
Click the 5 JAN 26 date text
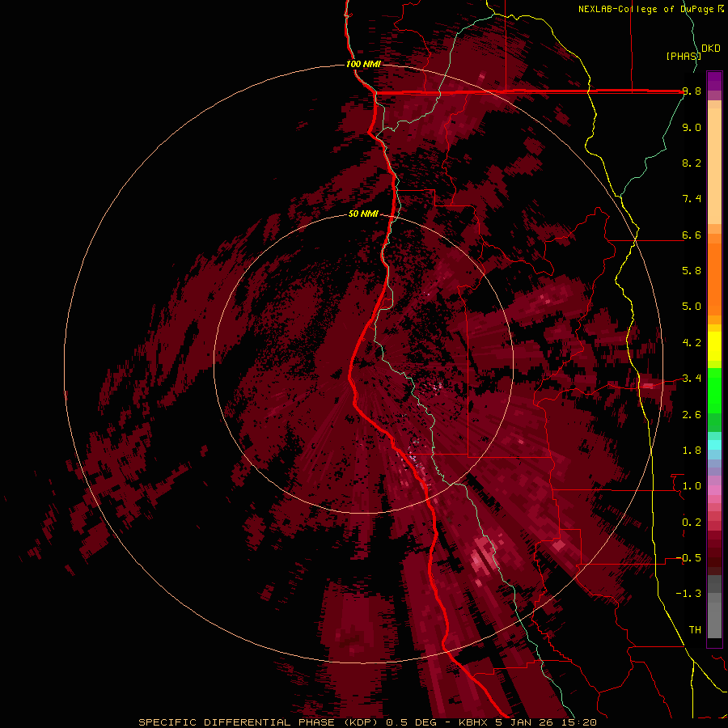525,722
